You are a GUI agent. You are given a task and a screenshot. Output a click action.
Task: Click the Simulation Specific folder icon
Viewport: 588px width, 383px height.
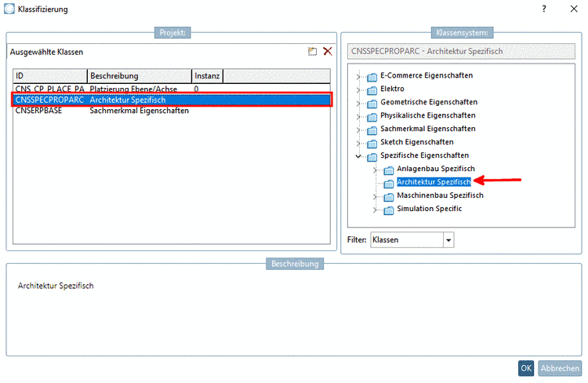pos(389,210)
